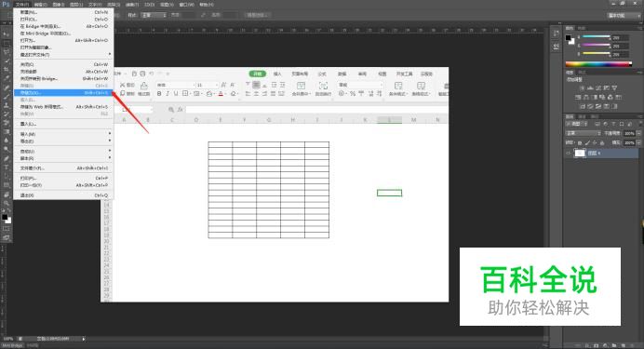Toggle Quick Mask mode button
The width and height of the screenshot is (644, 349).
pyautogui.click(x=6, y=229)
